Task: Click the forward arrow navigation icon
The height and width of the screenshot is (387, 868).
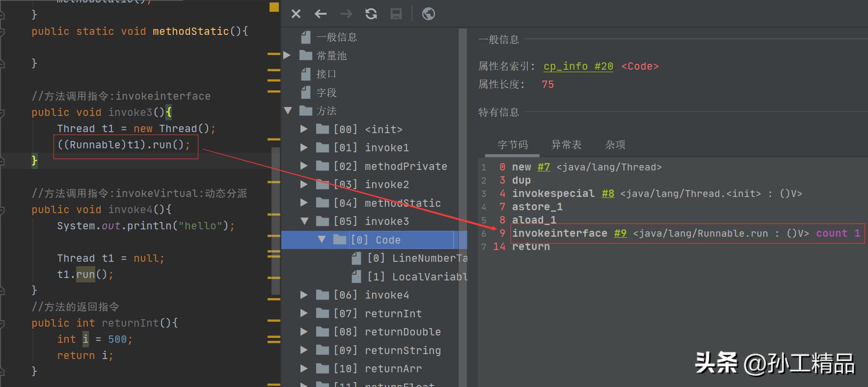Action: (x=346, y=14)
